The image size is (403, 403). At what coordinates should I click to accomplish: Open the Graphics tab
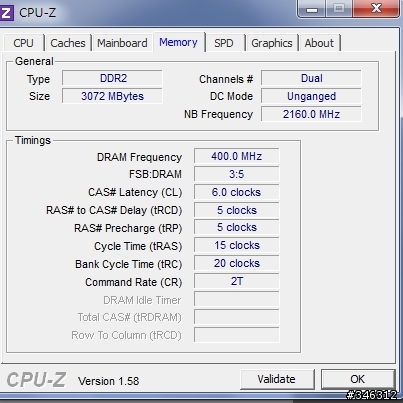click(x=272, y=43)
